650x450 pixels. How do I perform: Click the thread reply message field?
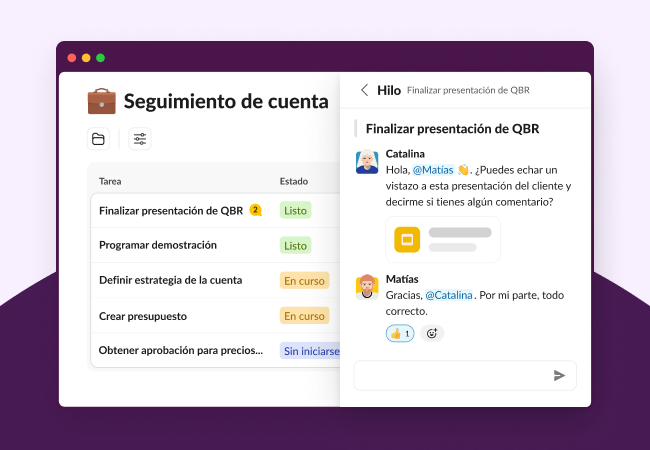(x=450, y=375)
